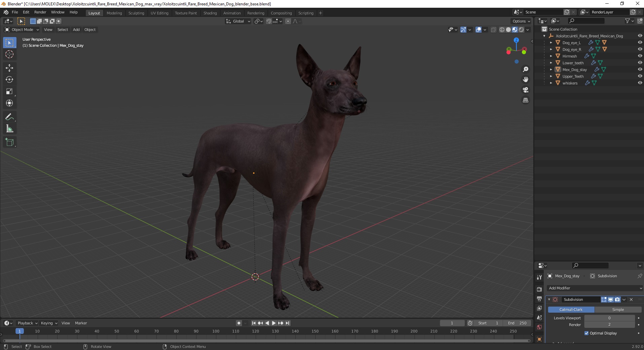Screen dimensions: 644x350
Task: Toggle Subdivision modifier render visibility
Action: (x=617, y=300)
